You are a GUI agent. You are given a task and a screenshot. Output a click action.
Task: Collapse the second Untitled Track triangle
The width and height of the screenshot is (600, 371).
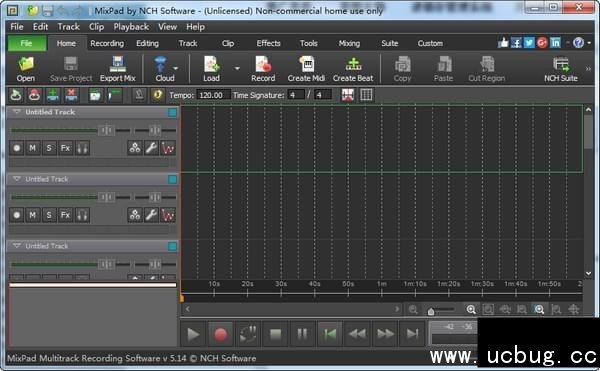point(16,179)
